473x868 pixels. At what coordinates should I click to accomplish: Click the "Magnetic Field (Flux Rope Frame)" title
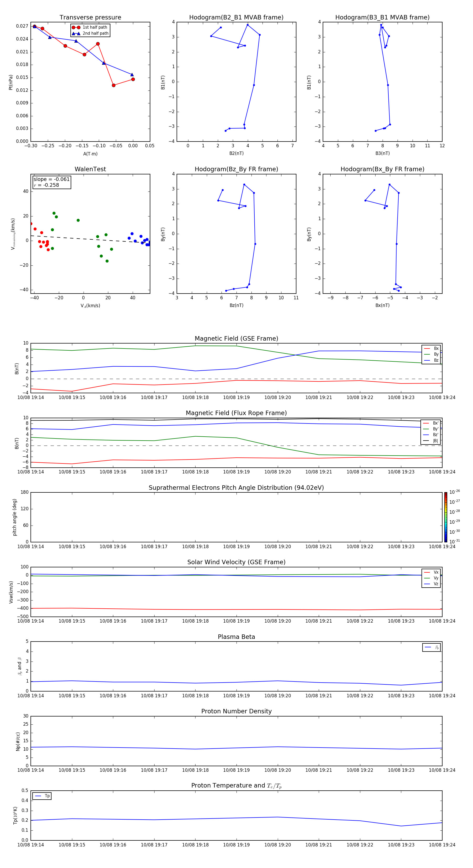pyautogui.click(x=236, y=413)
